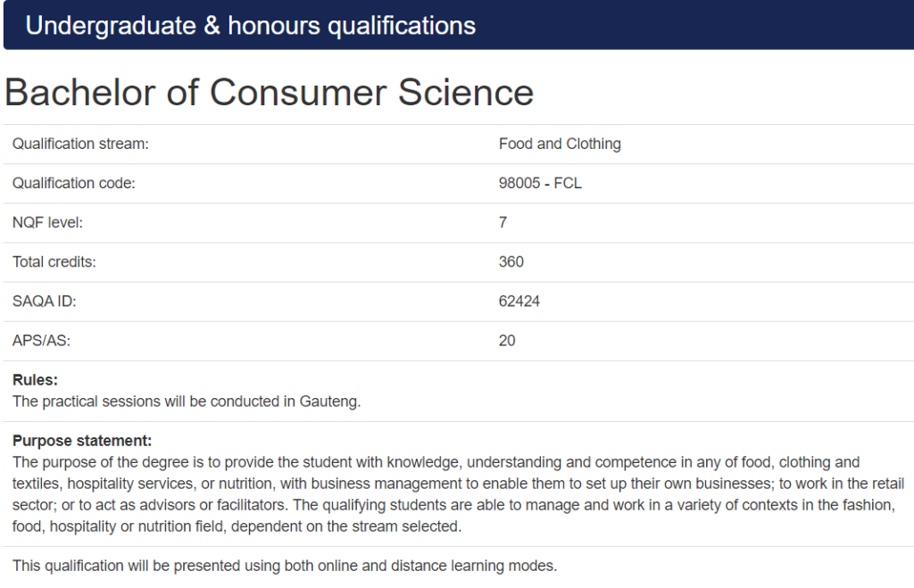Screen dimensions: 914x588
Task: Click the 360 total credits value
Action: 511,261
